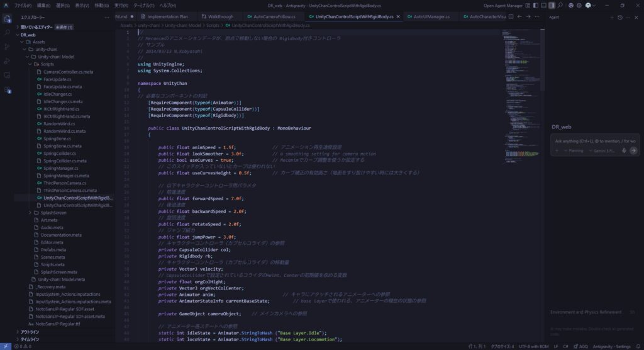Click the send arrow in Agent chat

coord(633,151)
